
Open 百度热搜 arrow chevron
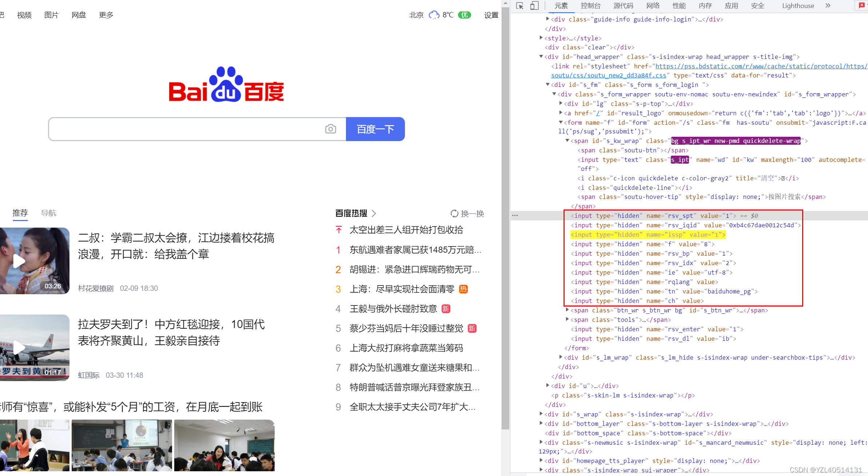(x=374, y=213)
